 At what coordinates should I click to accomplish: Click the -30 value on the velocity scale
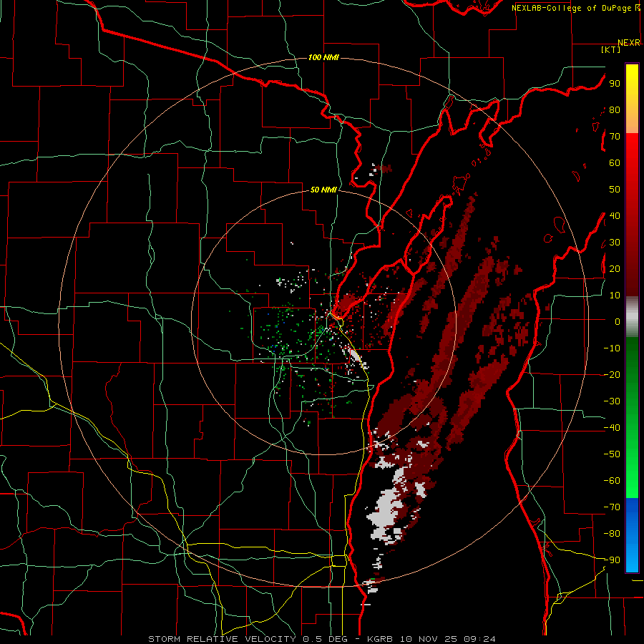[x=612, y=401]
